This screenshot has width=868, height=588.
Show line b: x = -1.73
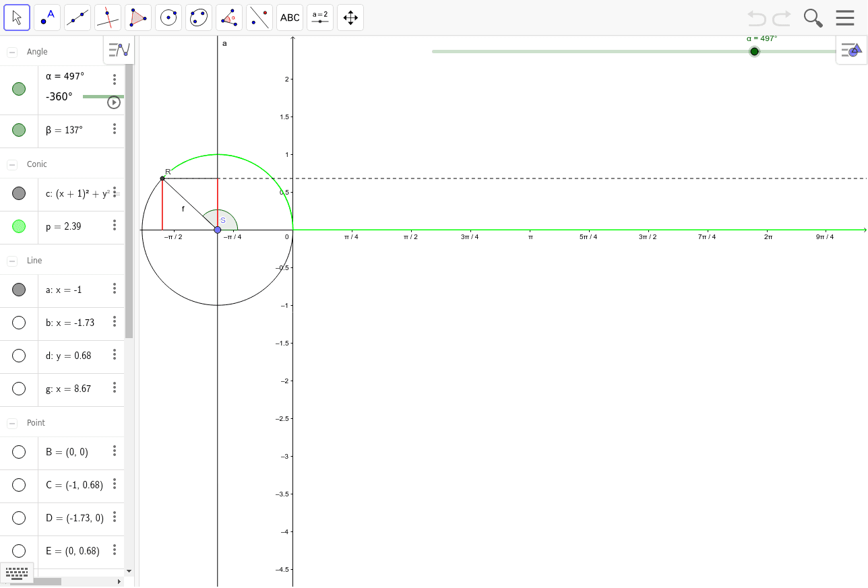coord(19,323)
